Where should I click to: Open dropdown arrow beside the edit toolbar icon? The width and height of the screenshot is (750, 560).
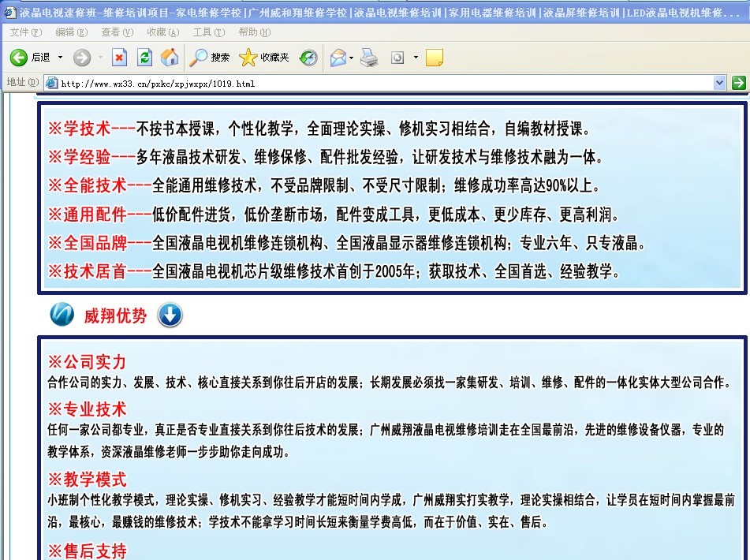(x=416, y=58)
